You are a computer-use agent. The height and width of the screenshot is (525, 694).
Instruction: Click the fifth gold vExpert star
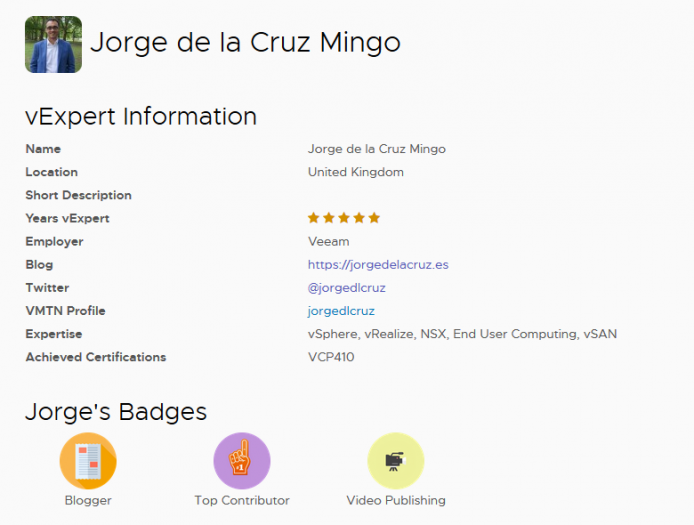(x=374, y=218)
